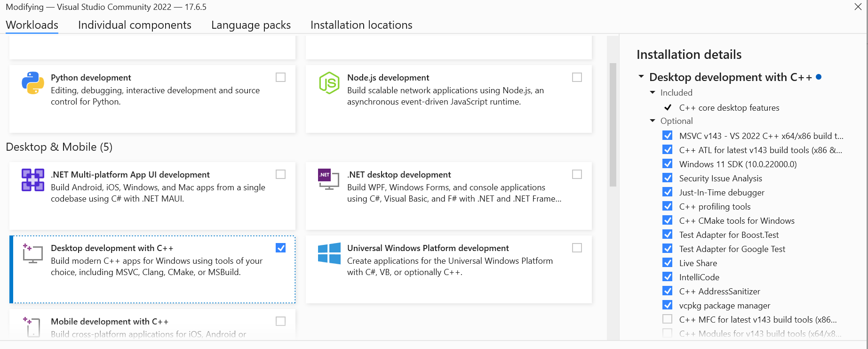Click the C++ core desktop features label

point(729,107)
